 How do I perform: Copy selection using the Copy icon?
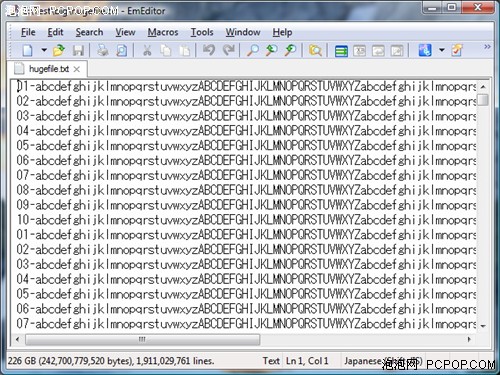(x=166, y=51)
